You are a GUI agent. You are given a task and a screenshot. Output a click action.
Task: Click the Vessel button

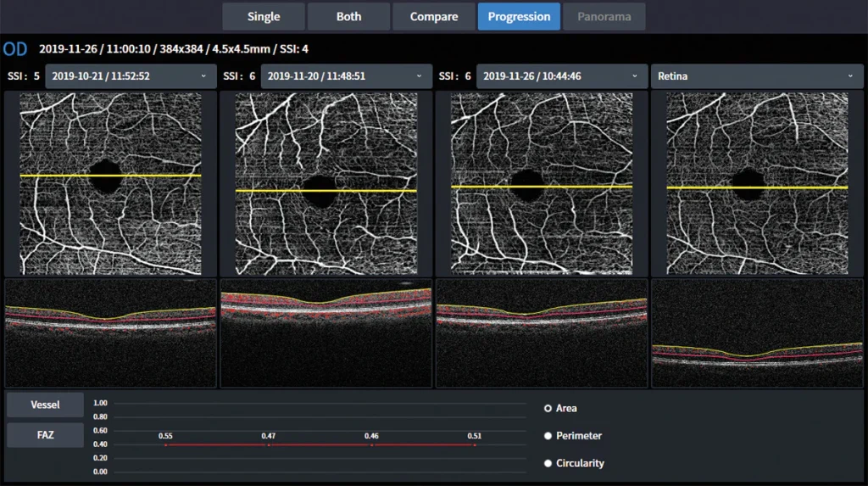pos(46,405)
